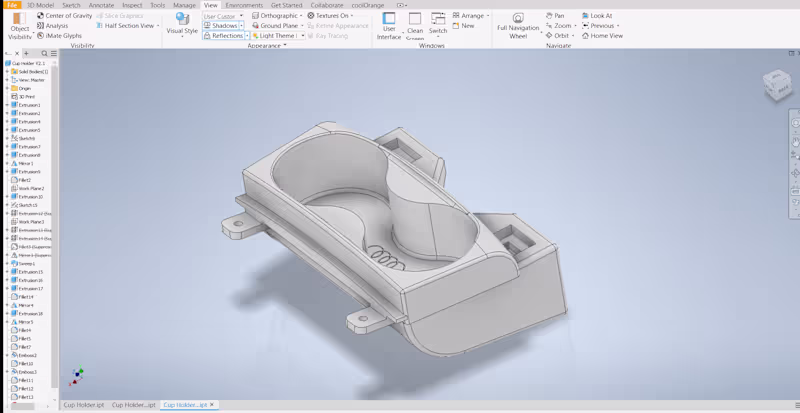Open the Visual Style cube icon
Screen dimensions: 800x413
pos(181,18)
